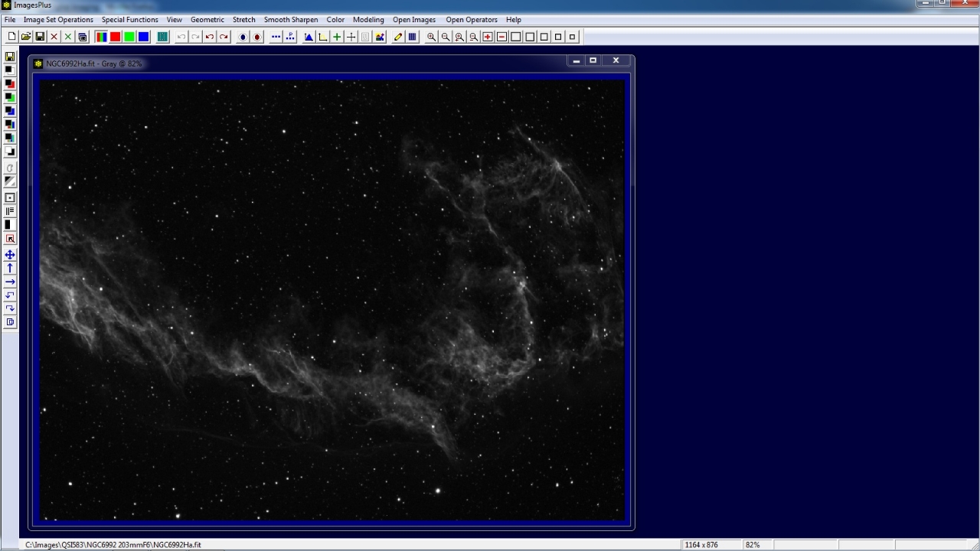Click the Veil Nebula image canvas
This screenshot has width=980, height=551.
pos(332,300)
